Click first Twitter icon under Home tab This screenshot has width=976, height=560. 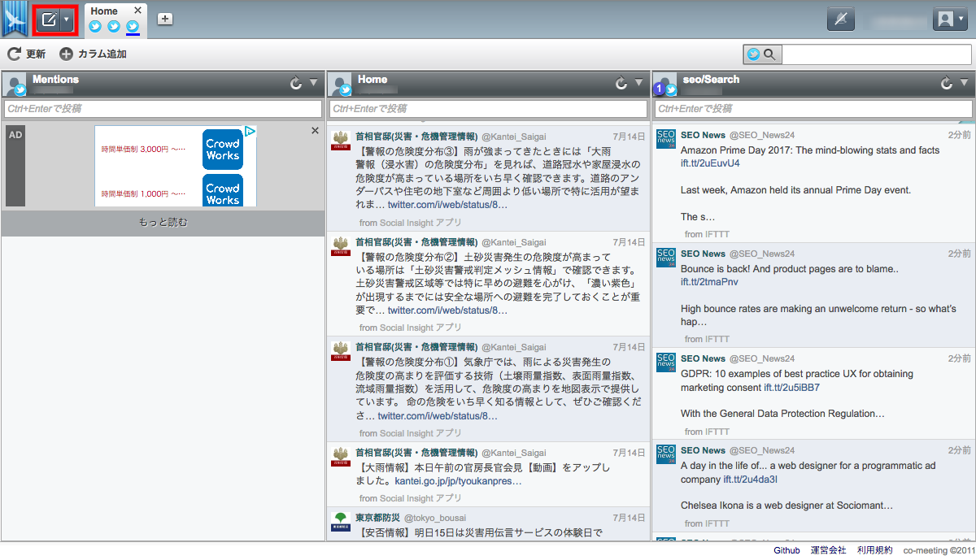pos(95,26)
